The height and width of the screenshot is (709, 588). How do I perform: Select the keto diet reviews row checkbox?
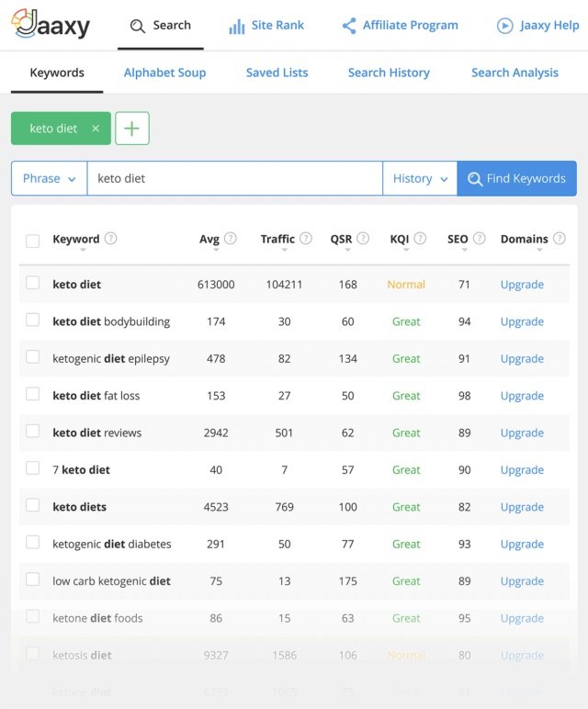point(33,432)
